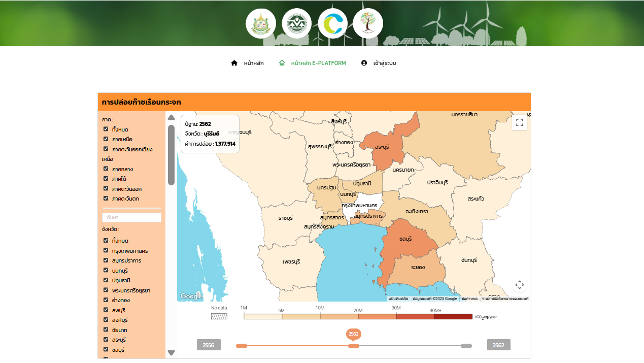This screenshot has height=363, width=644.
Task: Toggle fullscreen view on the map
Action: (519, 122)
